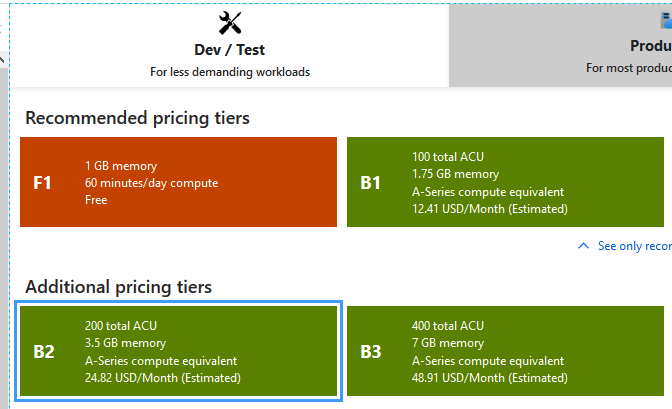The width and height of the screenshot is (672, 409).
Task: Click the 12.41 USD/Month estimate text
Action: 490,209
